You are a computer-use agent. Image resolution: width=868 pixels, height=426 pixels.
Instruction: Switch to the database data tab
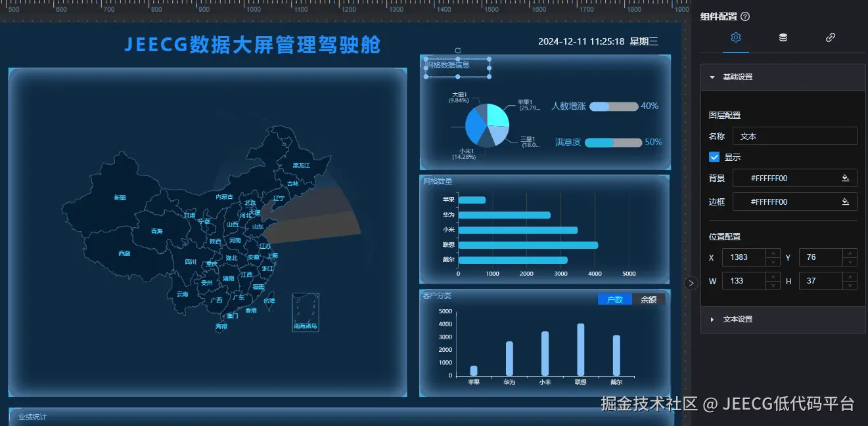783,37
